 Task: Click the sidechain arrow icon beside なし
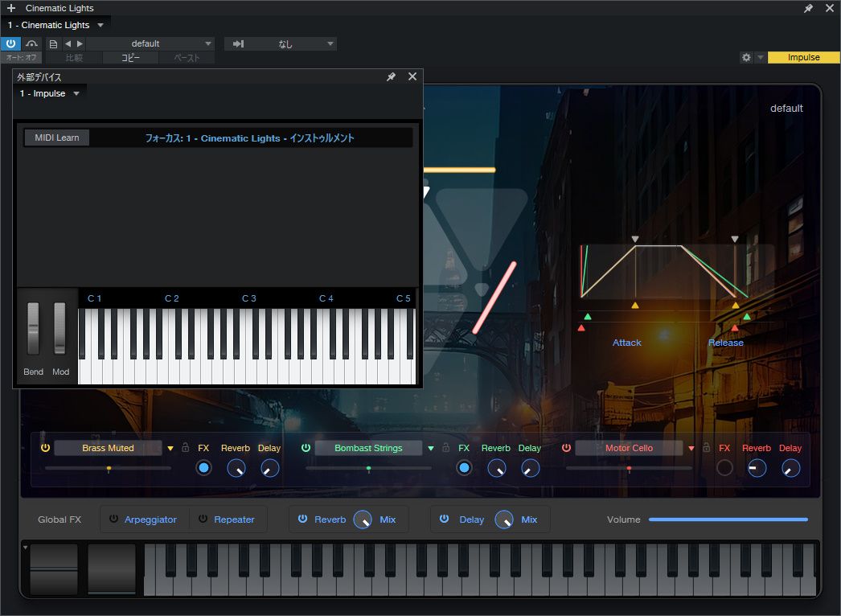point(238,43)
